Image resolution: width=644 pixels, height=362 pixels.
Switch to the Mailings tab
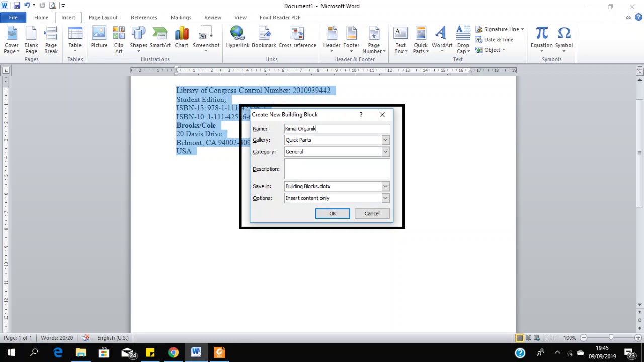pos(181,18)
